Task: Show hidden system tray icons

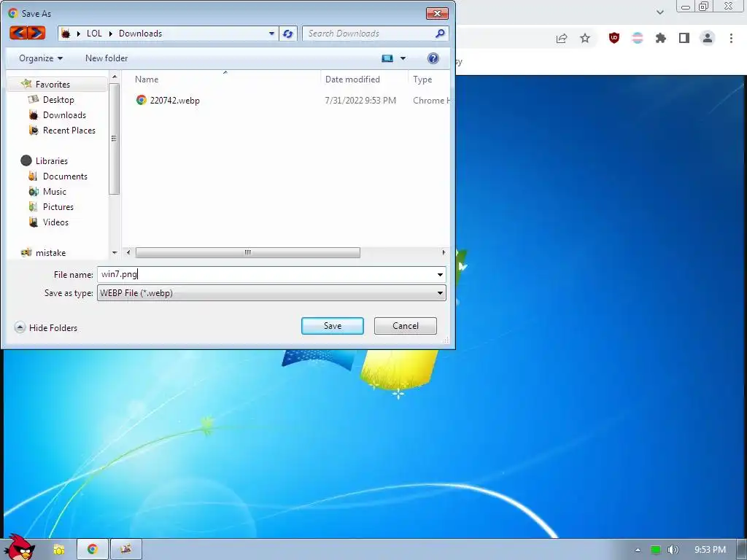Action: [638, 550]
